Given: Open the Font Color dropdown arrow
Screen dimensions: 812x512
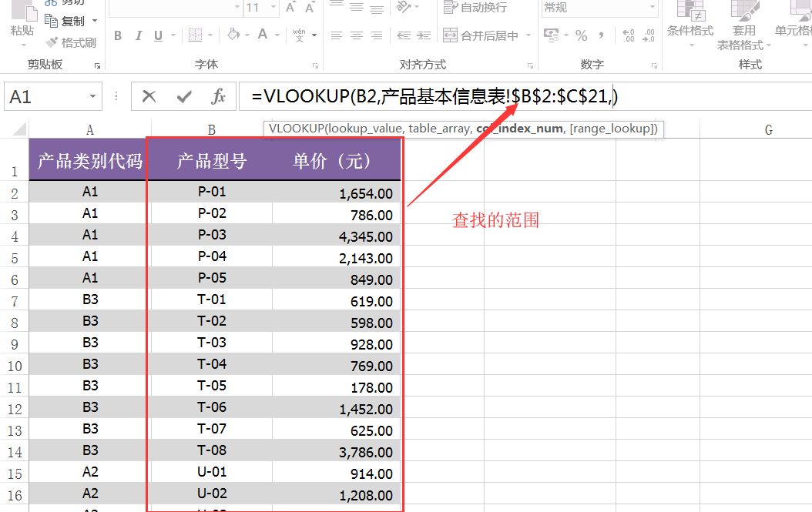Looking at the screenshot, I should [x=277, y=35].
